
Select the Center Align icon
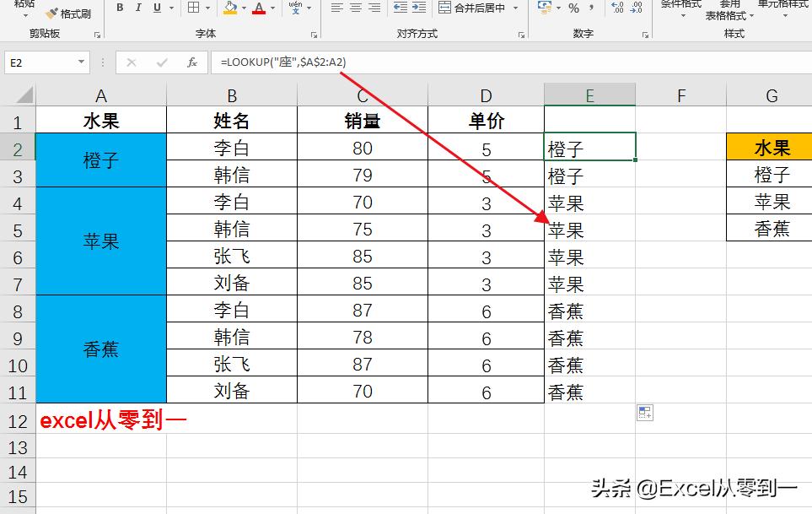357,8
